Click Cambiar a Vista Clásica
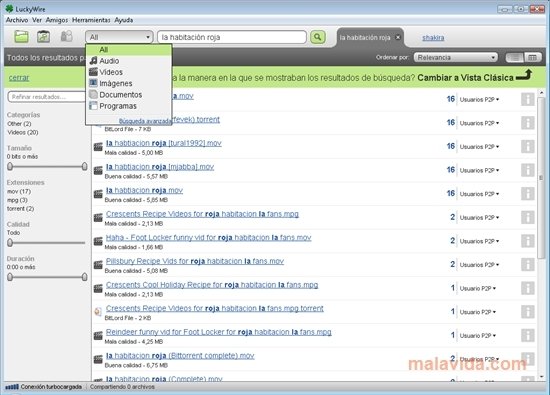The height and width of the screenshot is (395, 550). 465,78
